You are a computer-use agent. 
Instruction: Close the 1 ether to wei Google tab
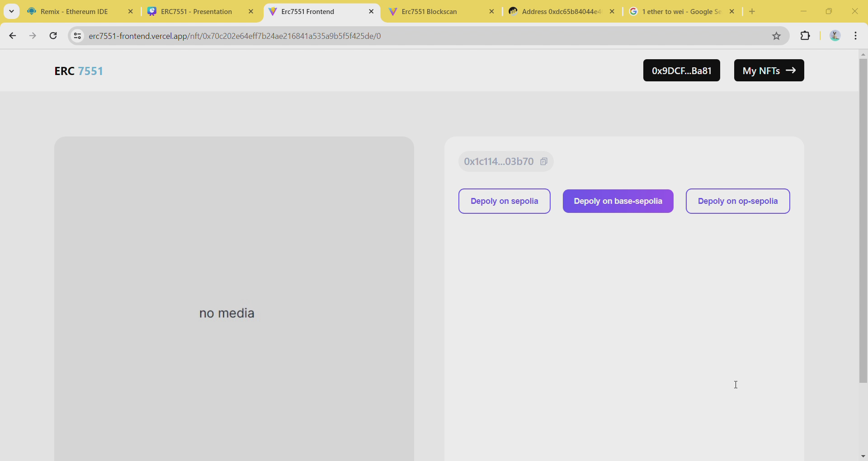click(x=732, y=11)
